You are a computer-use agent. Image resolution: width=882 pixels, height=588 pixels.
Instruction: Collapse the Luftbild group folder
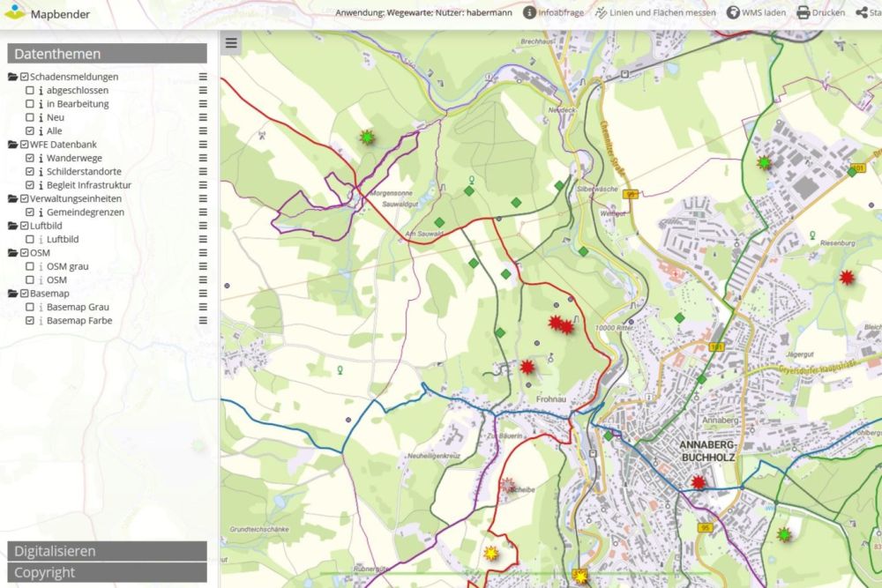(x=13, y=226)
